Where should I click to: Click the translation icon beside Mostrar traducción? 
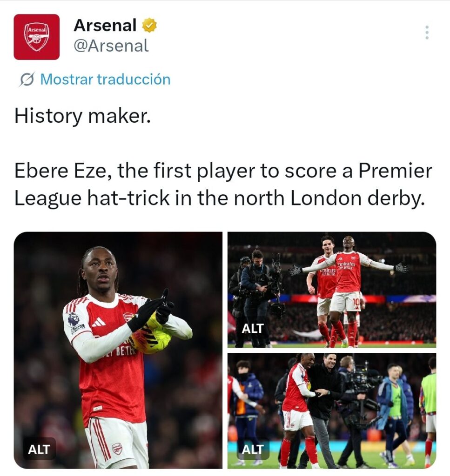27,80
